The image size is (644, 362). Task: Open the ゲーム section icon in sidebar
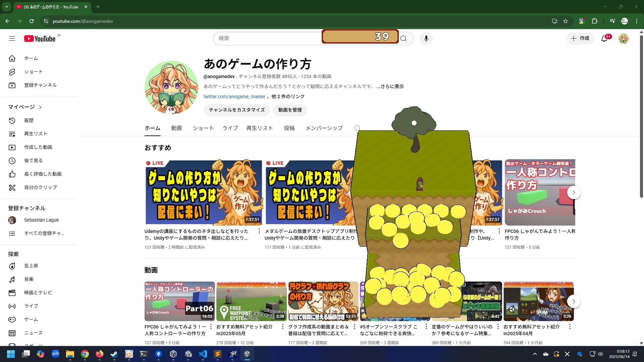coord(12,319)
